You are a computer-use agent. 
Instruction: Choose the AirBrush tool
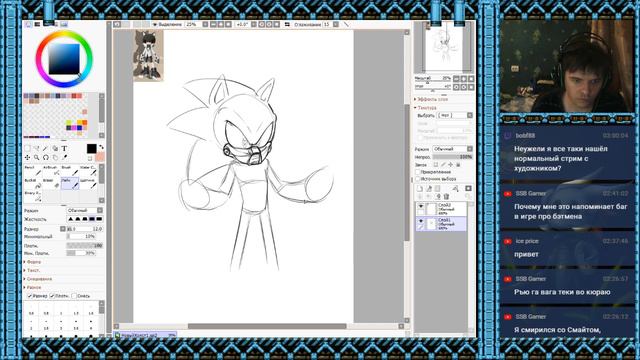point(51,171)
